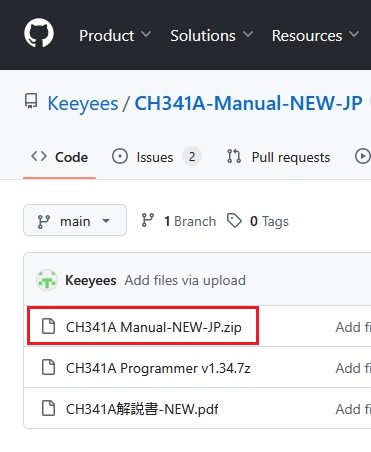Open the Keeyees owner profile link
This screenshot has width=371, height=452.
pyautogui.click(x=83, y=103)
